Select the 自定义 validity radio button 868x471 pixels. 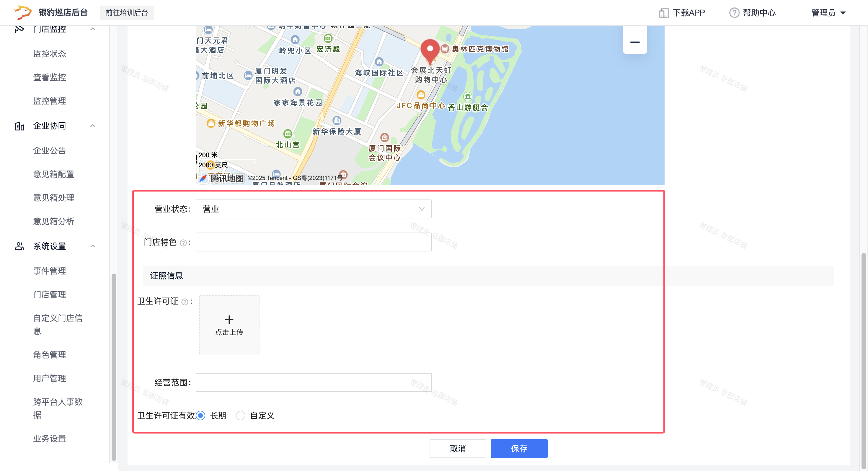240,416
